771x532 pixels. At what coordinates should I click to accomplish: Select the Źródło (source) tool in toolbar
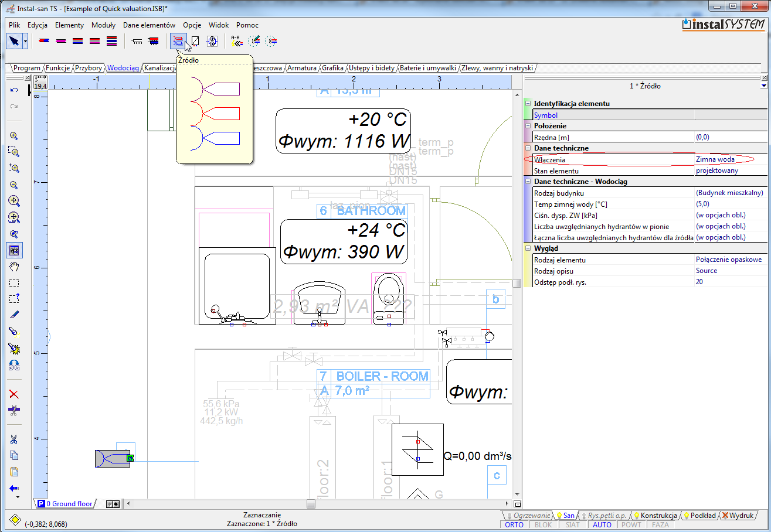[177, 41]
